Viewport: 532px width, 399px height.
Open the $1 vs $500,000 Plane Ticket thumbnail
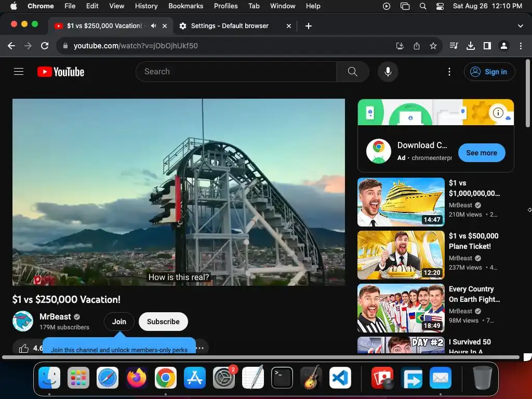[401, 255]
